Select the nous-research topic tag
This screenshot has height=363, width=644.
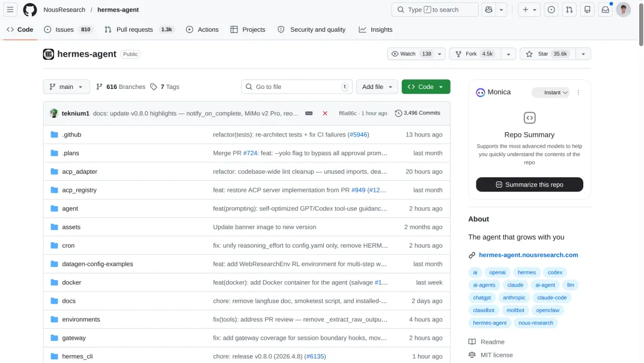point(536,323)
